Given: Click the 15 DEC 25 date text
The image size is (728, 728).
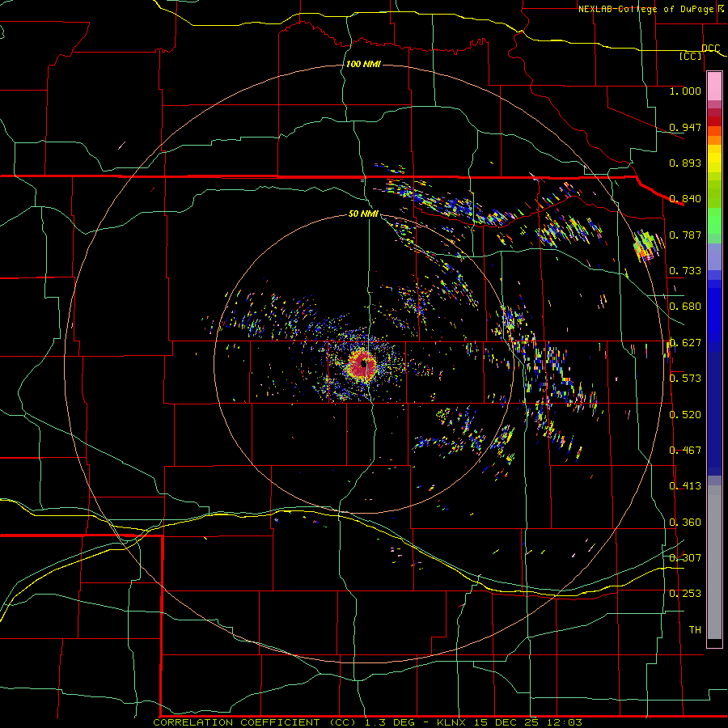Looking at the screenshot, I should (x=506, y=722).
